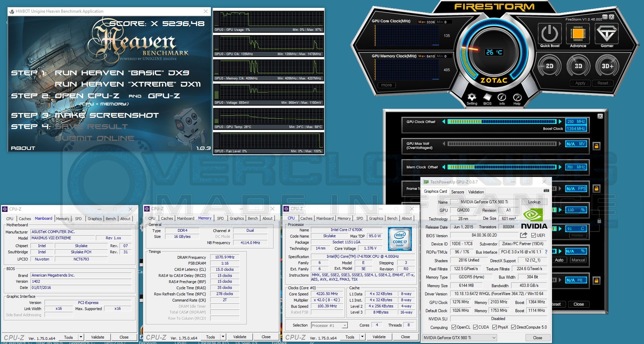The width and height of the screenshot is (644, 344).
Task: Click GPU-Z BIOS export share icon
Action: pyautogui.click(x=523, y=235)
